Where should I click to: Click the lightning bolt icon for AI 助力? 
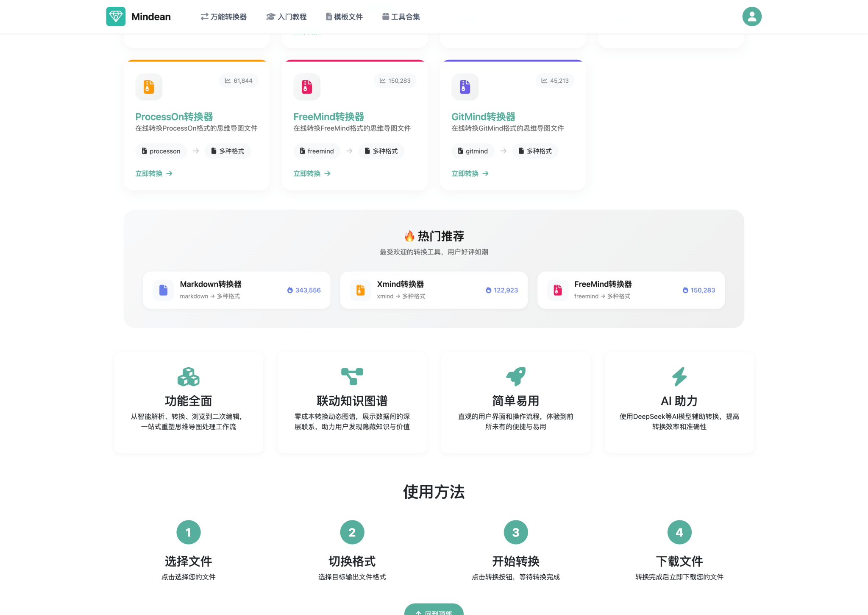click(x=679, y=377)
